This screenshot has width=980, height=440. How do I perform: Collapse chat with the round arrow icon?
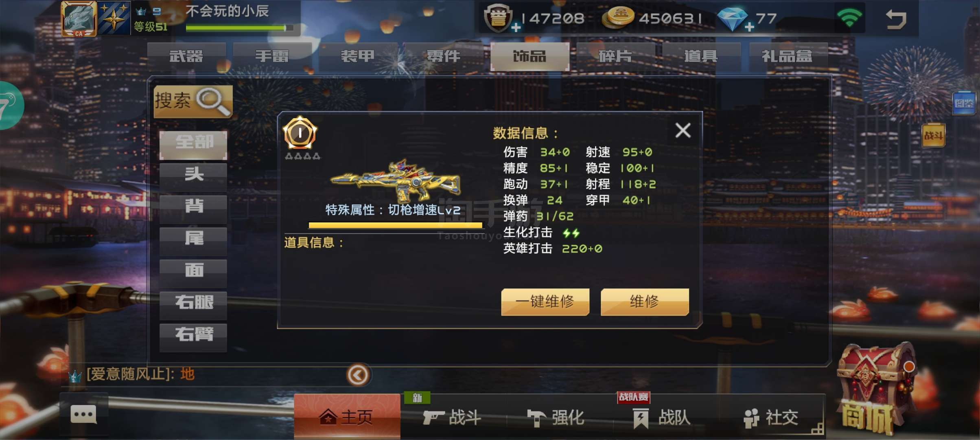(x=358, y=375)
